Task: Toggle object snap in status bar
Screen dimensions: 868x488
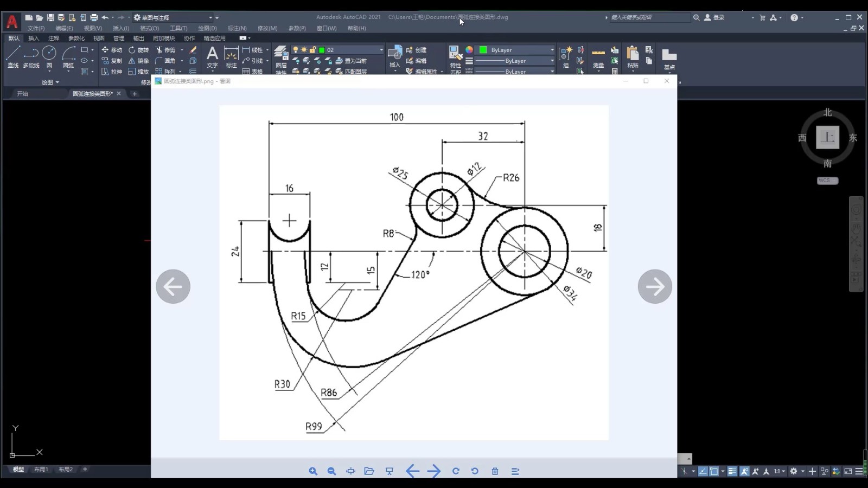Action: 714,471
